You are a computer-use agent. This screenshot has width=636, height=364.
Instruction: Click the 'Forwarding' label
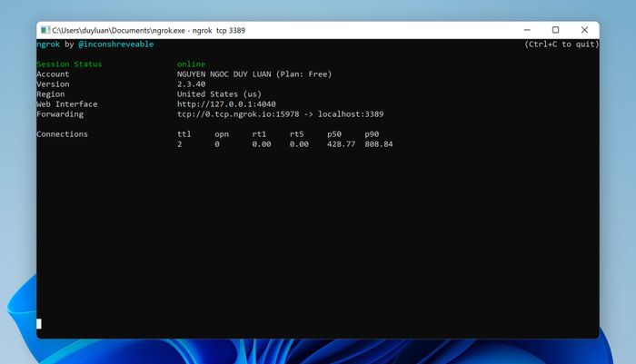(60, 114)
